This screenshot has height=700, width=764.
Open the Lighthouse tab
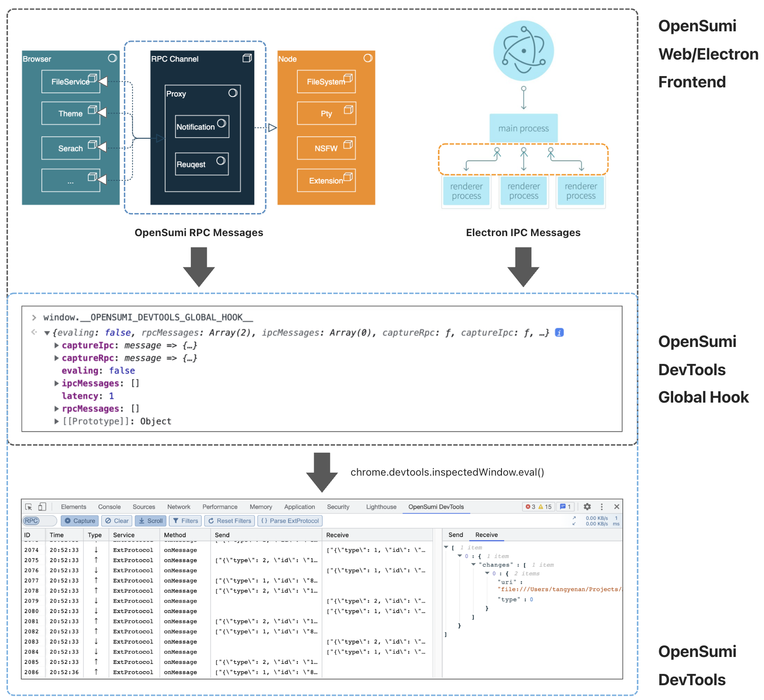click(x=381, y=507)
